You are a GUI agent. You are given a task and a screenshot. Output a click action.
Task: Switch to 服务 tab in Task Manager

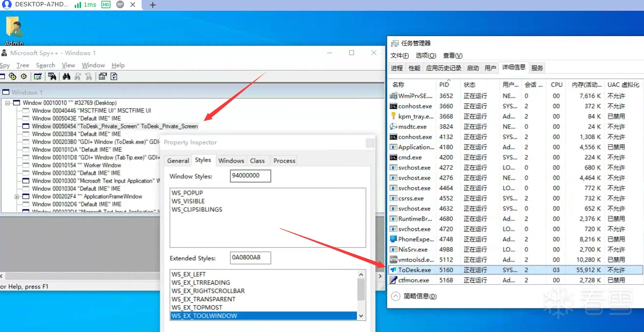click(x=537, y=68)
